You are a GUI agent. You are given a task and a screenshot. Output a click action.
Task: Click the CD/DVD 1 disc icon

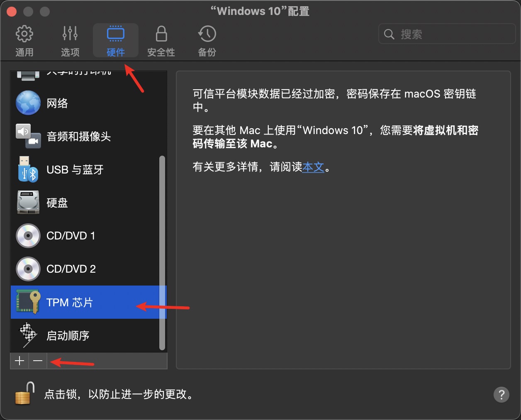[x=28, y=236]
